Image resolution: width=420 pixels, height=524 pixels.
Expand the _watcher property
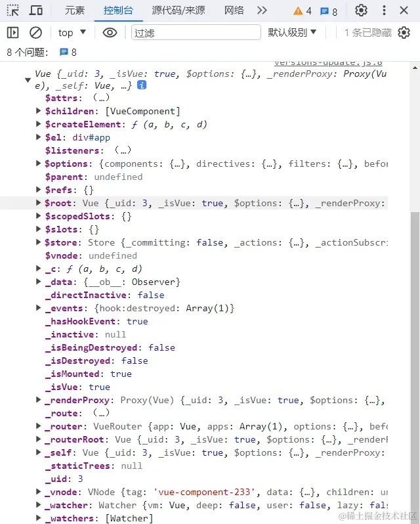point(39,504)
